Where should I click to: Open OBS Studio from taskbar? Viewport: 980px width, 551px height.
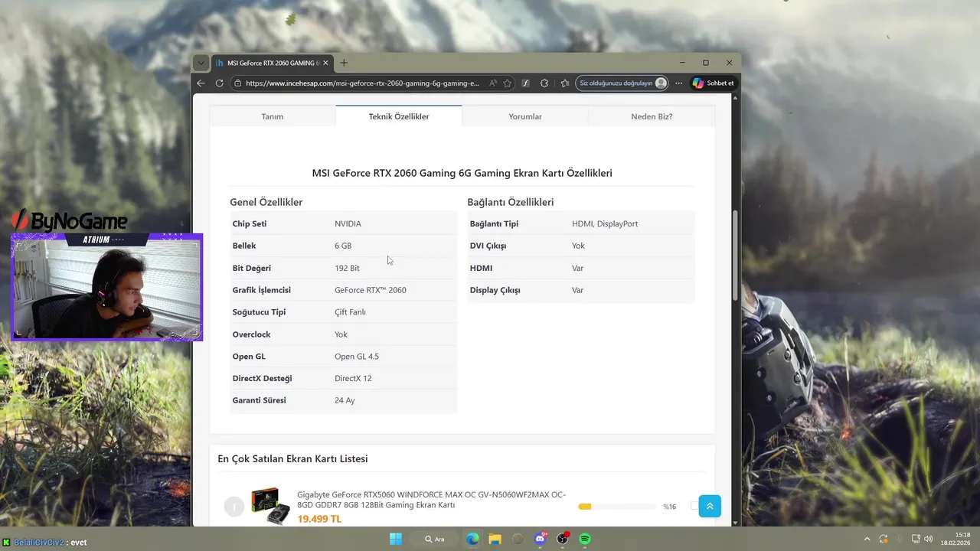(563, 539)
